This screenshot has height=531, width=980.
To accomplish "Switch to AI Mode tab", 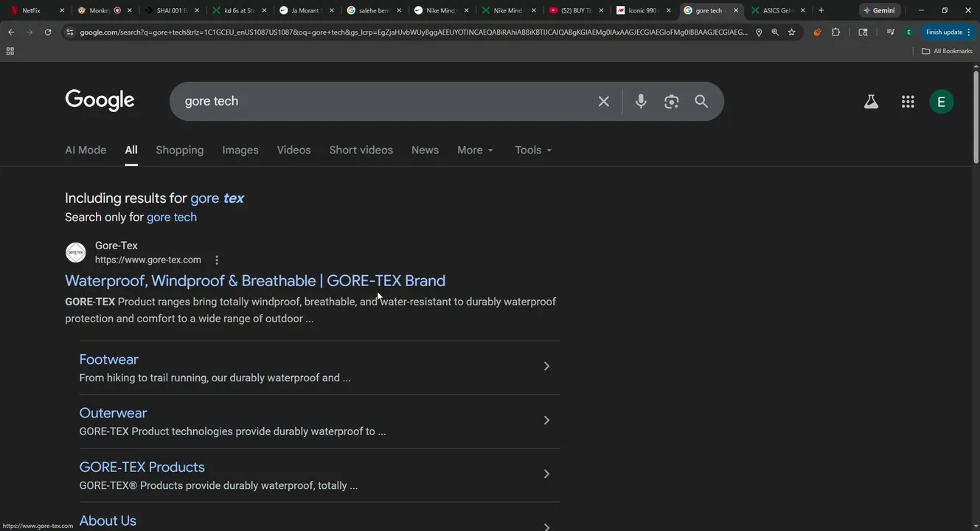I will pos(86,150).
